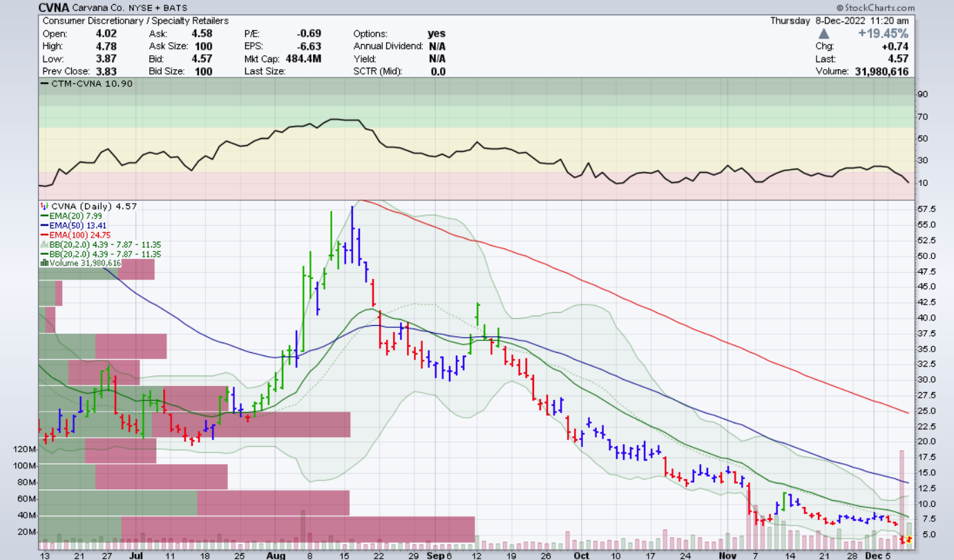The height and width of the screenshot is (560, 954).
Task: Click the volume bars icon in legend
Action: pyautogui.click(x=44, y=263)
